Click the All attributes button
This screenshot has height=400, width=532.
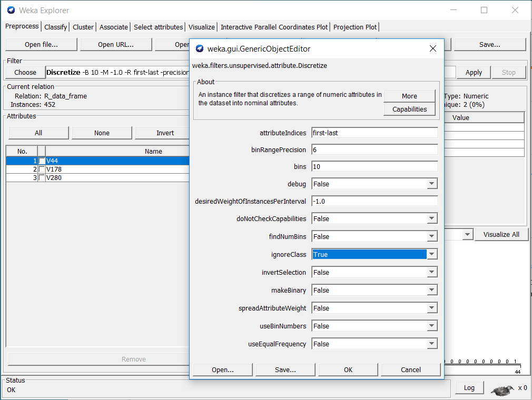pos(38,133)
